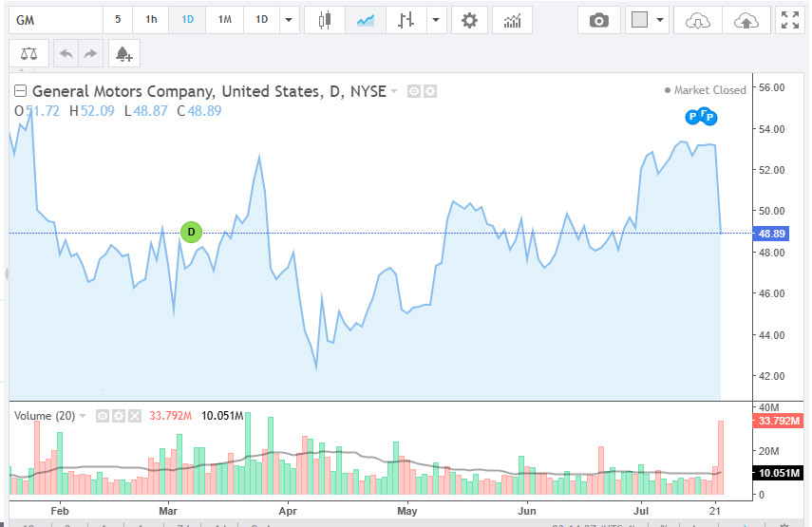Click the high value 52.09
812x527 pixels.
(x=98, y=111)
